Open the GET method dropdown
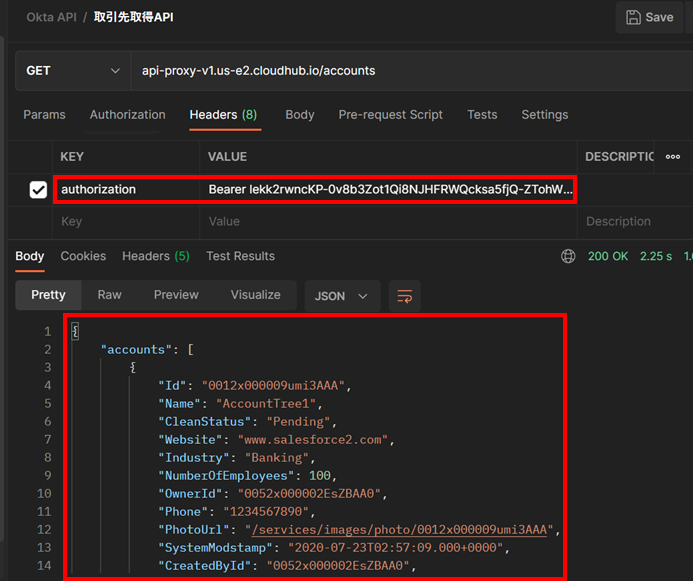693x581 pixels. tap(72, 71)
